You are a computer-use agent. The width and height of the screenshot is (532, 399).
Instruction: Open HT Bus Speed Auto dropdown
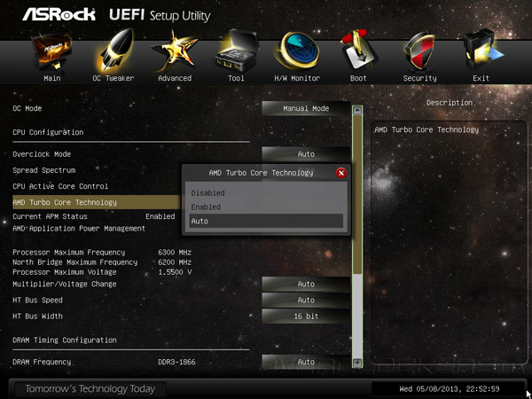[306, 301]
